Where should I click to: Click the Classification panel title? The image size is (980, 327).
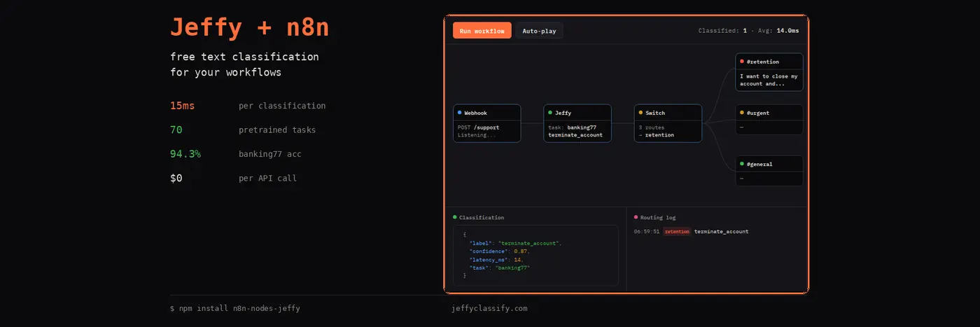tap(482, 218)
